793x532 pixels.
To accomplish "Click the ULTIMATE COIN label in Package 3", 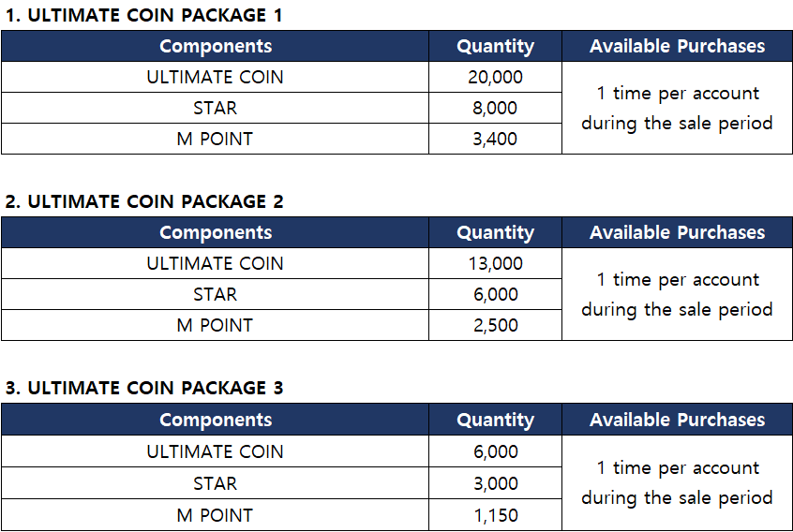I will point(215,451).
